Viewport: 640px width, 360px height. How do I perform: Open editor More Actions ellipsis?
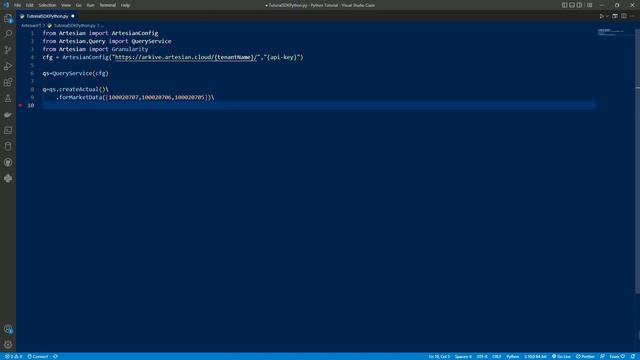[x=633, y=16]
